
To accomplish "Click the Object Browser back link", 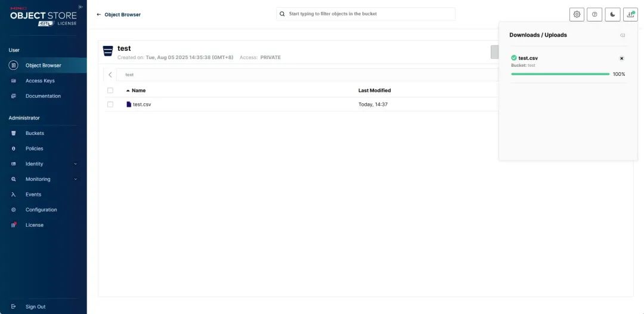I will 119,14.
